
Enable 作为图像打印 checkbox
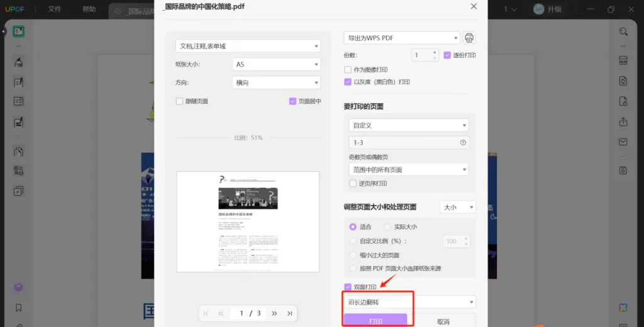348,70
